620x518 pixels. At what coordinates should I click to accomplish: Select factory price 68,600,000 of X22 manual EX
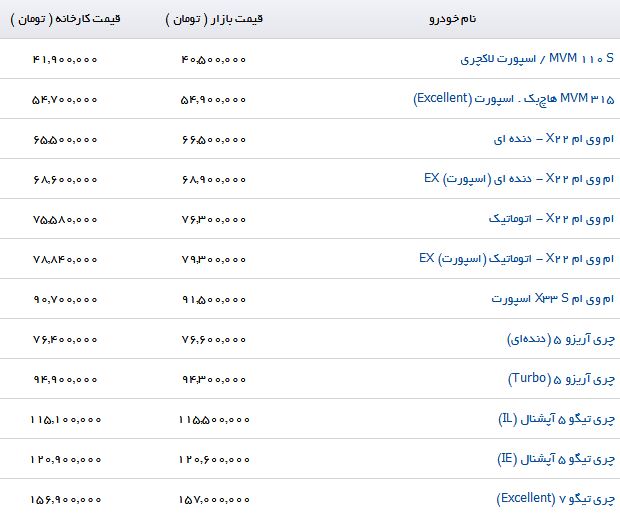(65, 179)
